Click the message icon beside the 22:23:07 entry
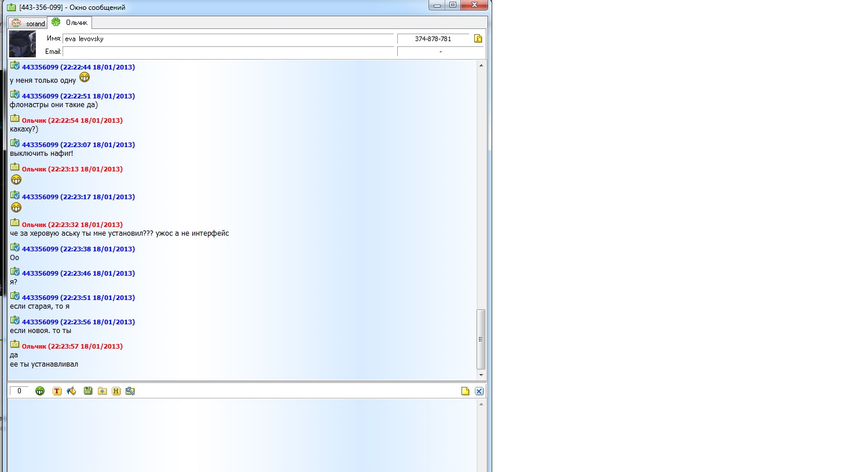This screenshot has height=472, width=868. (x=15, y=143)
